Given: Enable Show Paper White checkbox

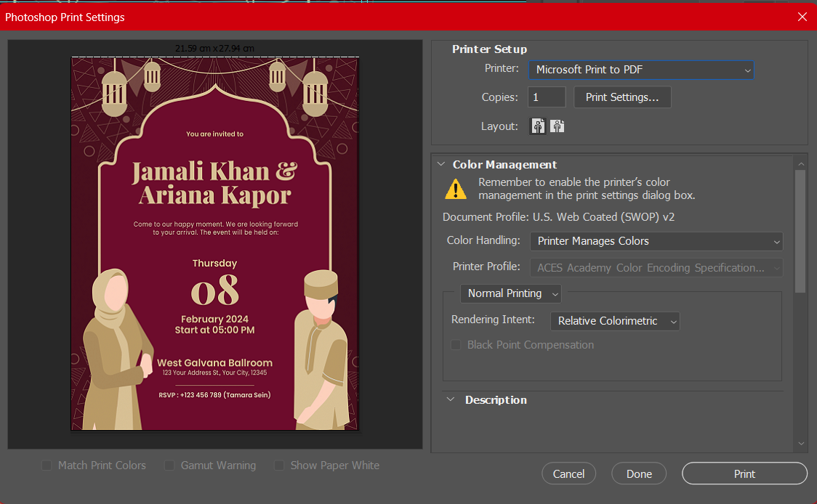Looking at the screenshot, I should tap(279, 466).
